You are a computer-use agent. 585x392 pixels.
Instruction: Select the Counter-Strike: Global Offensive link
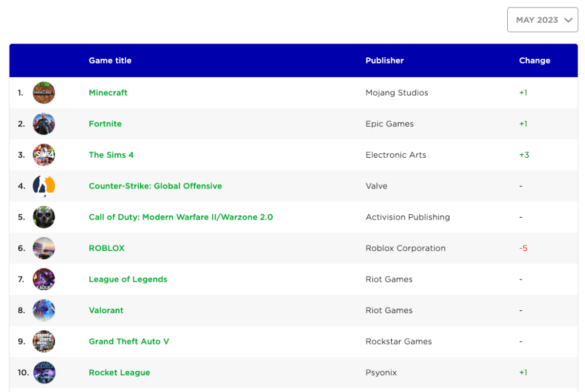click(155, 186)
